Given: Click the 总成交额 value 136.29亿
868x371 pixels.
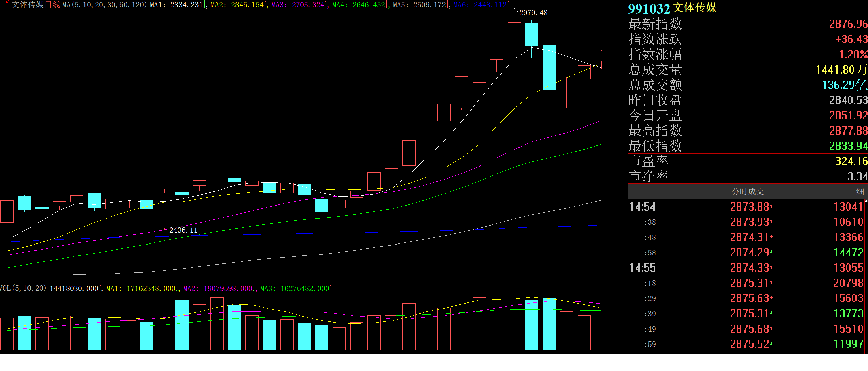Looking at the screenshot, I should coord(844,85).
